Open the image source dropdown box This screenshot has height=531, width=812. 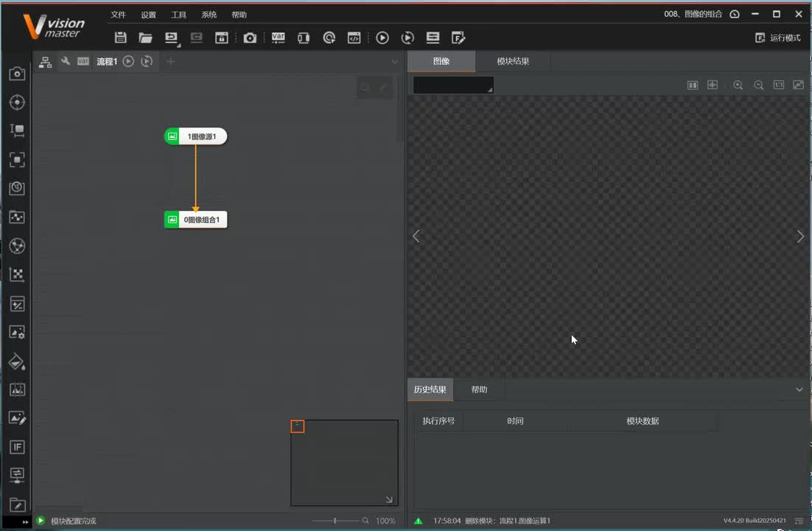pyautogui.click(x=453, y=85)
